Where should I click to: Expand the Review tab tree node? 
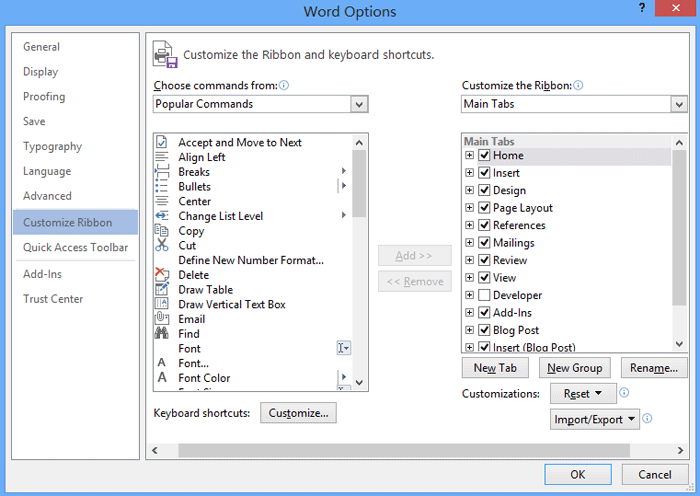(x=469, y=260)
